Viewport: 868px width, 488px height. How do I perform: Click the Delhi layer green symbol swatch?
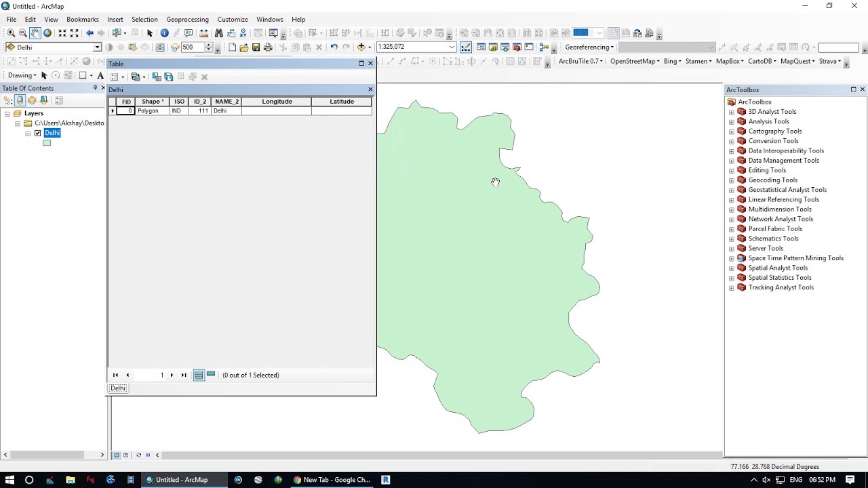pyautogui.click(x=47, y=143)
